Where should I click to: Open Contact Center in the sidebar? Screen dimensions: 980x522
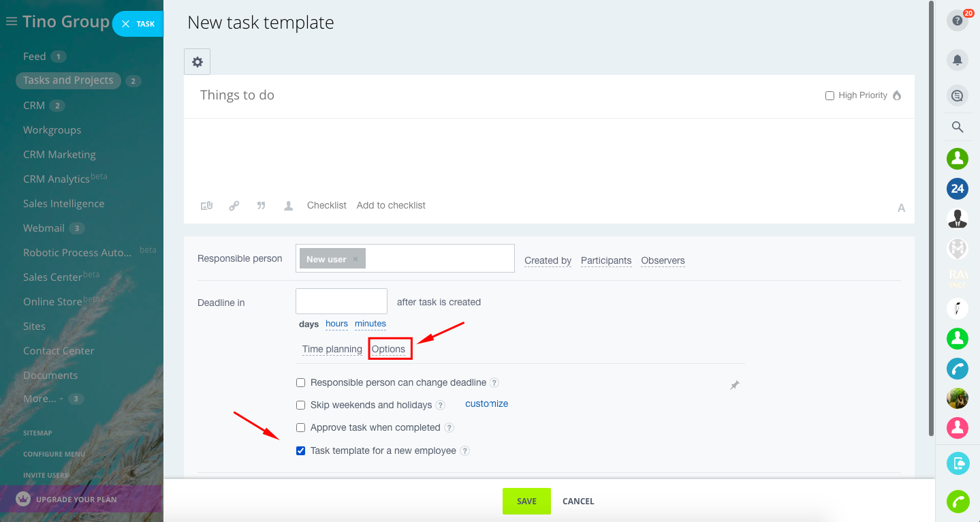point(59,351)
